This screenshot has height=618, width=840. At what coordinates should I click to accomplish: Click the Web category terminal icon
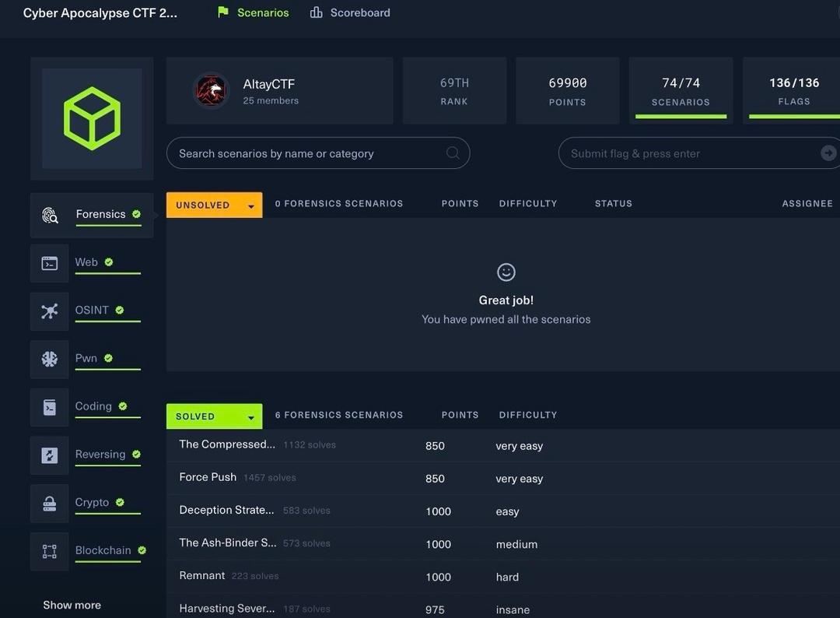pos(49,263)
